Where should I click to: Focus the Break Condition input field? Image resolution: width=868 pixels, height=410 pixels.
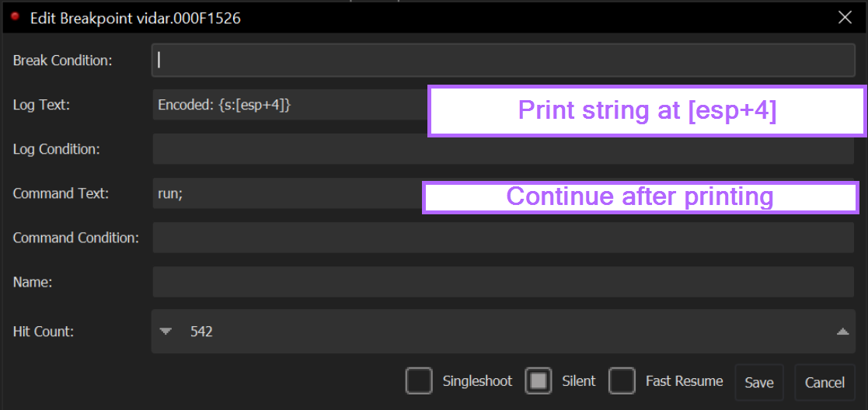click(504, 60)
